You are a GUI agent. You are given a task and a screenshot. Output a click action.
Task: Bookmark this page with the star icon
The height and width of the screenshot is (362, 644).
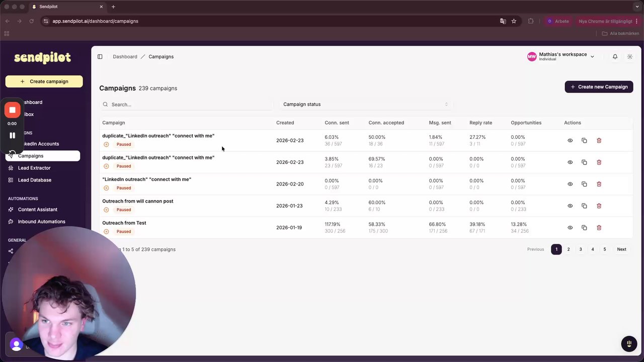[514, 21]
